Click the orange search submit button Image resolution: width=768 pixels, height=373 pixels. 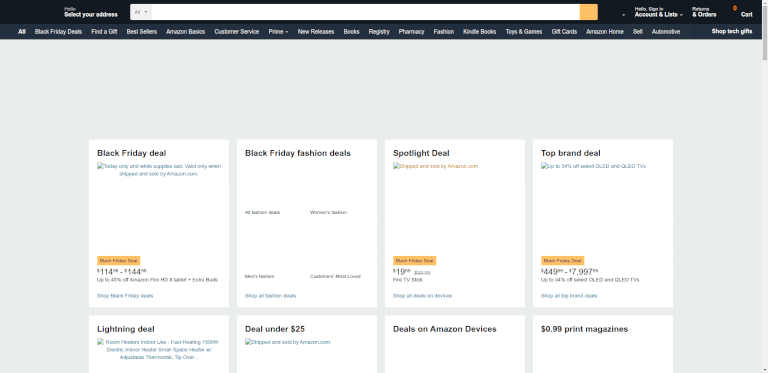[588, 12]
